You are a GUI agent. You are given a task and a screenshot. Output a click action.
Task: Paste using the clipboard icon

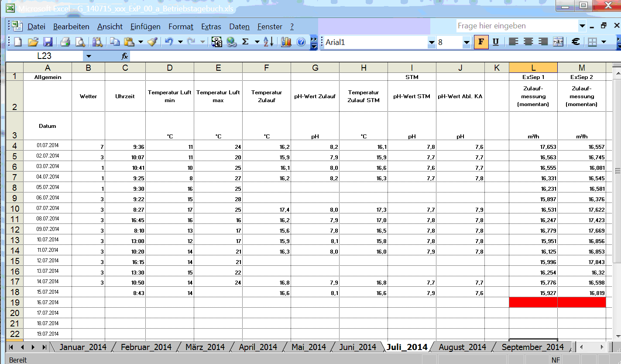coord(129,42)
